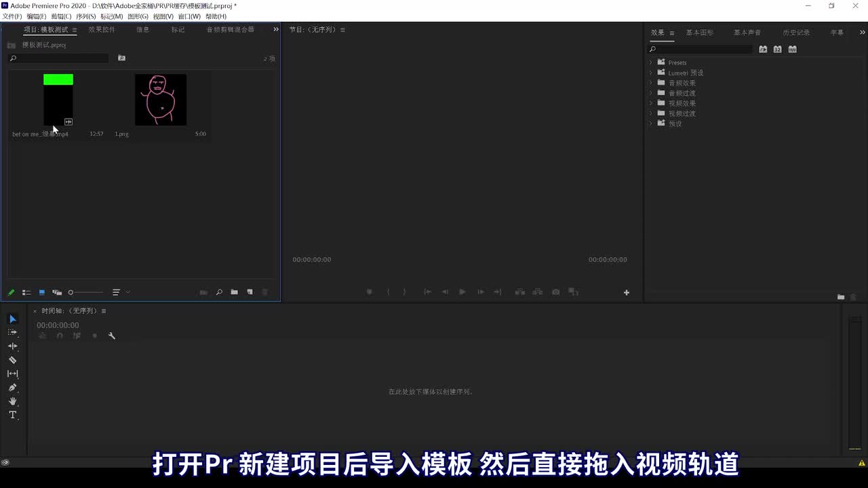The height and width of the screenshot is (488, 868).
Task: Expand the Lumetri 预设 folder
Action: 651,73
